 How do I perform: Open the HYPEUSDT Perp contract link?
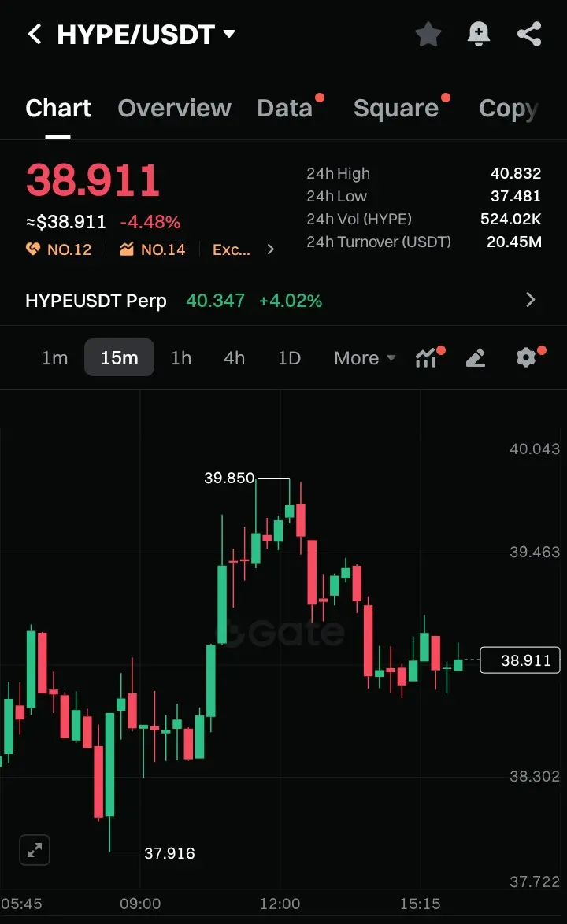(x=95, y=301)
